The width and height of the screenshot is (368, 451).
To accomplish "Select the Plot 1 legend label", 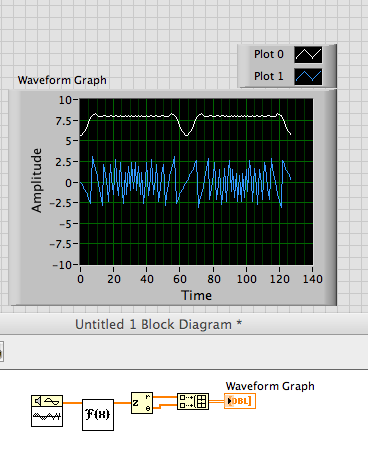I will pos(269,76).
